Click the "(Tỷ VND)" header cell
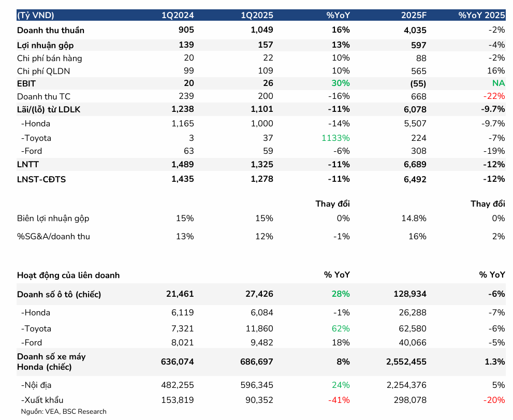 (x=35, y=15)
